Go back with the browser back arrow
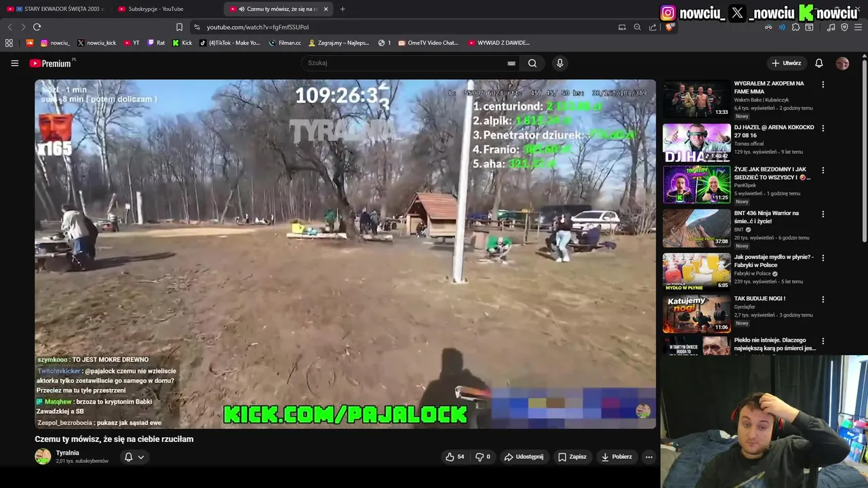 [x=9, y=27]
